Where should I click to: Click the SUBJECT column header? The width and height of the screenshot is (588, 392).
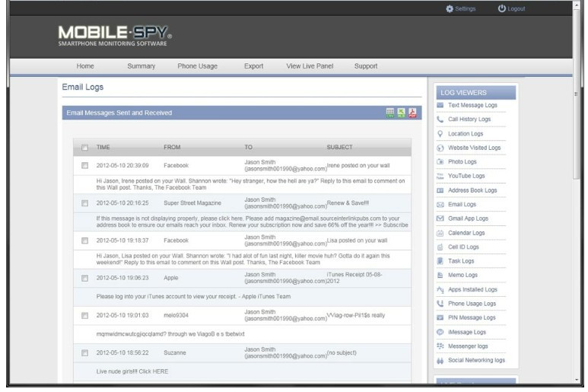[x=339, y=147]
